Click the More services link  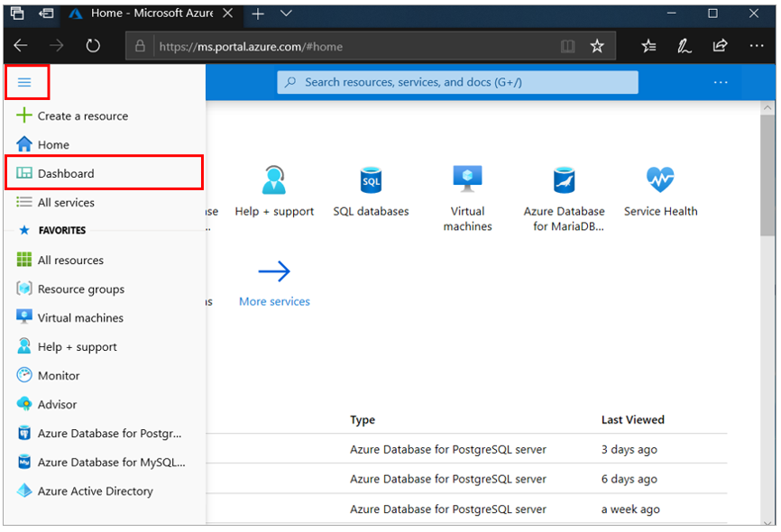tap(274, 301)
